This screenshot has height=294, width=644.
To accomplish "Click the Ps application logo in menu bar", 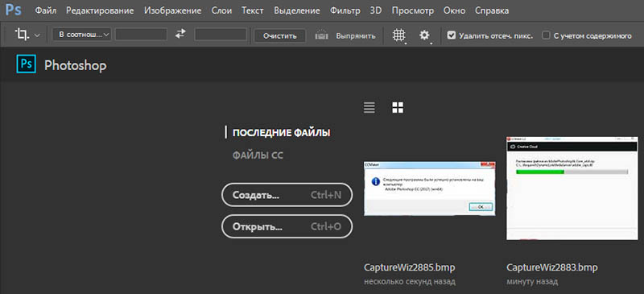I will click(x=13, y=9).
